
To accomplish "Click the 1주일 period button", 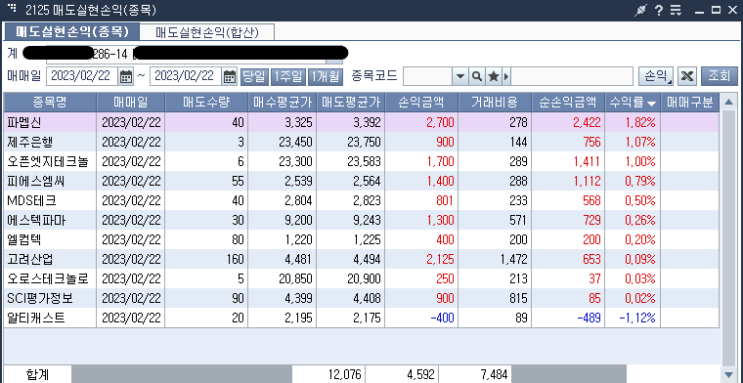I will point(288,76).
